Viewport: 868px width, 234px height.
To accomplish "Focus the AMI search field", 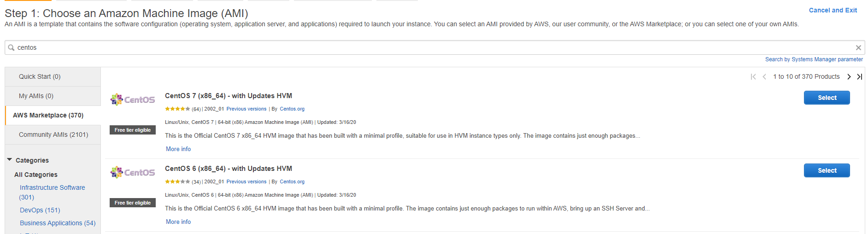I will (435, 47).
